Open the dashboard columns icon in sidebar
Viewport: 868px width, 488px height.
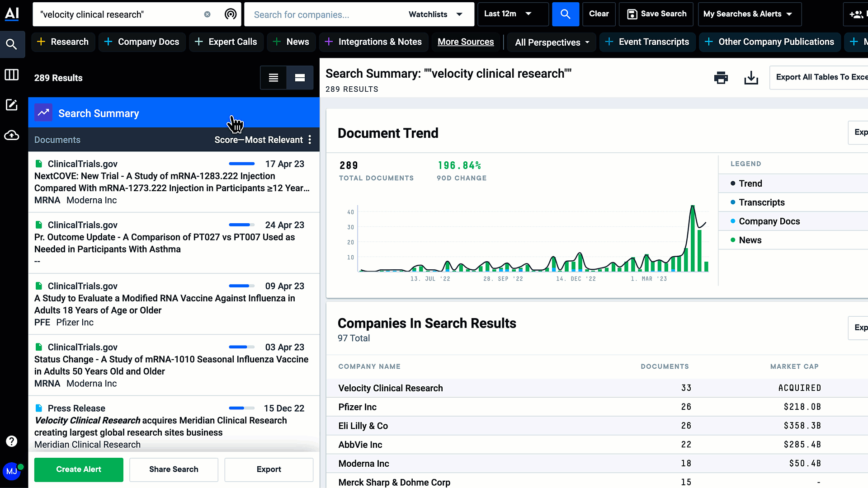pos(12,75)
